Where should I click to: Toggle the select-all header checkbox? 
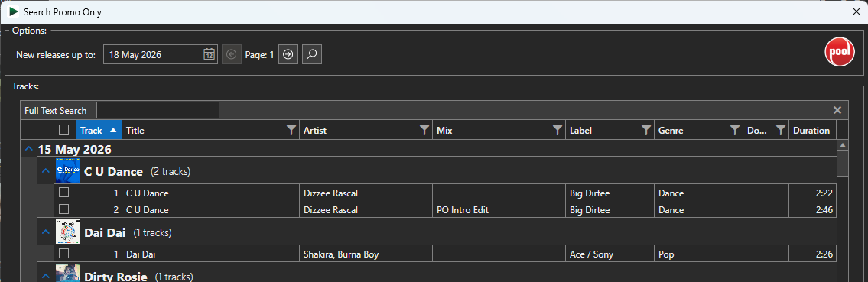tap(64, 129)
